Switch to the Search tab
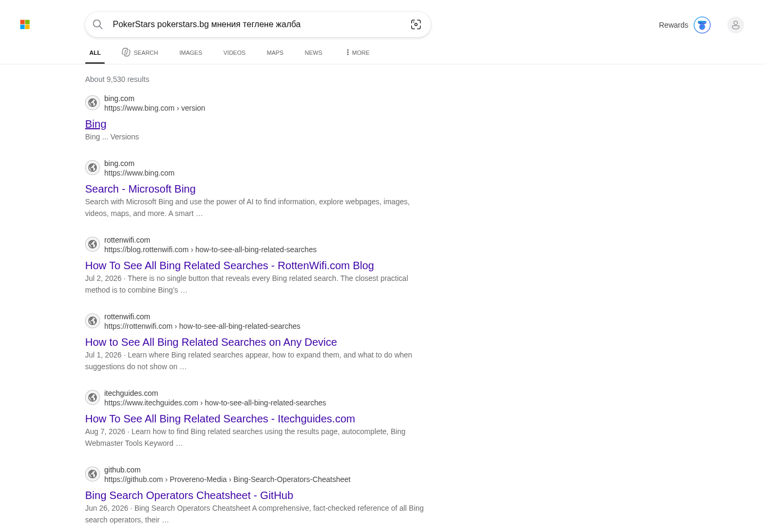The width and height of the screenshot is (766, 532). click(140, 53)
